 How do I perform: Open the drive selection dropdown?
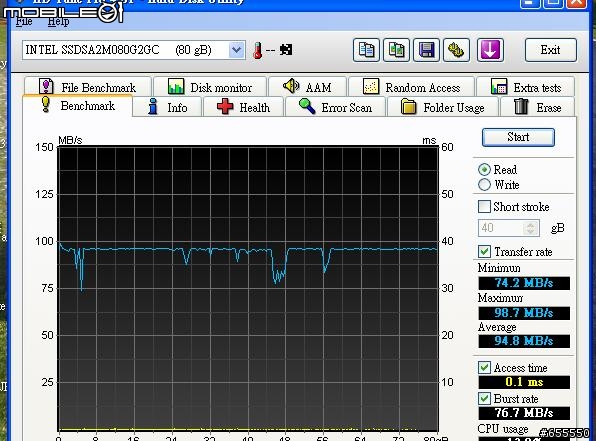point(236,50)
